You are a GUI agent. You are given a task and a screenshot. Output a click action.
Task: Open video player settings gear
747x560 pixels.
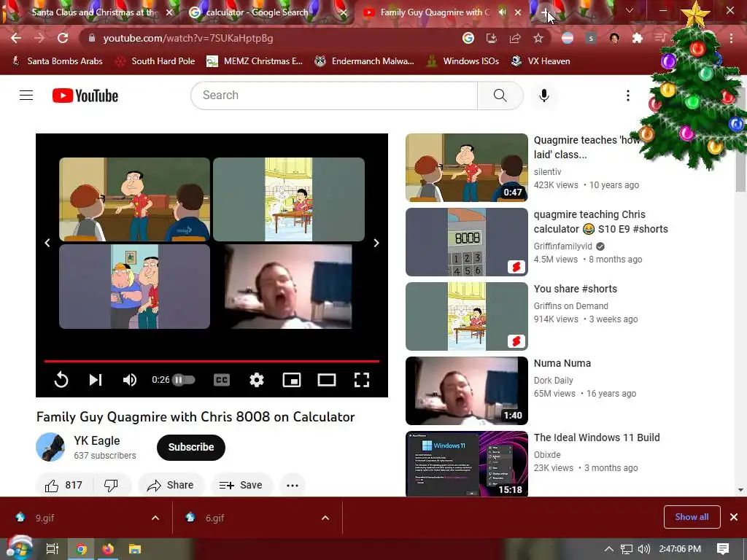pos(257,379)
